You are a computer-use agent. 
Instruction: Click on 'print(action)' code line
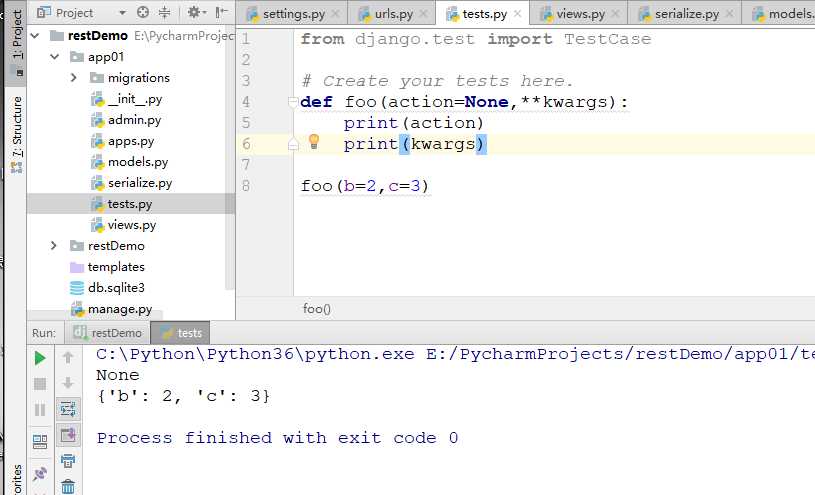[414, 123]
